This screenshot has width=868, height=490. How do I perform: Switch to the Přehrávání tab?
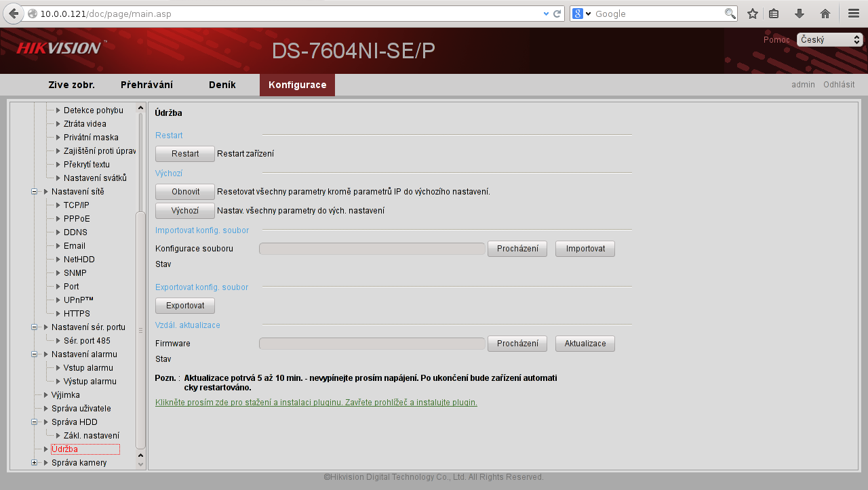point(146,85)
